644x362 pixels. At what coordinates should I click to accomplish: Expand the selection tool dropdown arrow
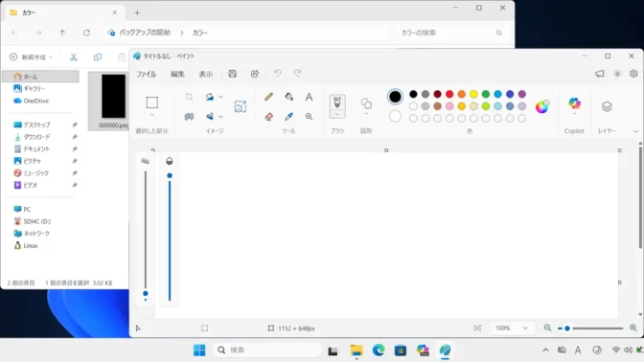point(152,115)
